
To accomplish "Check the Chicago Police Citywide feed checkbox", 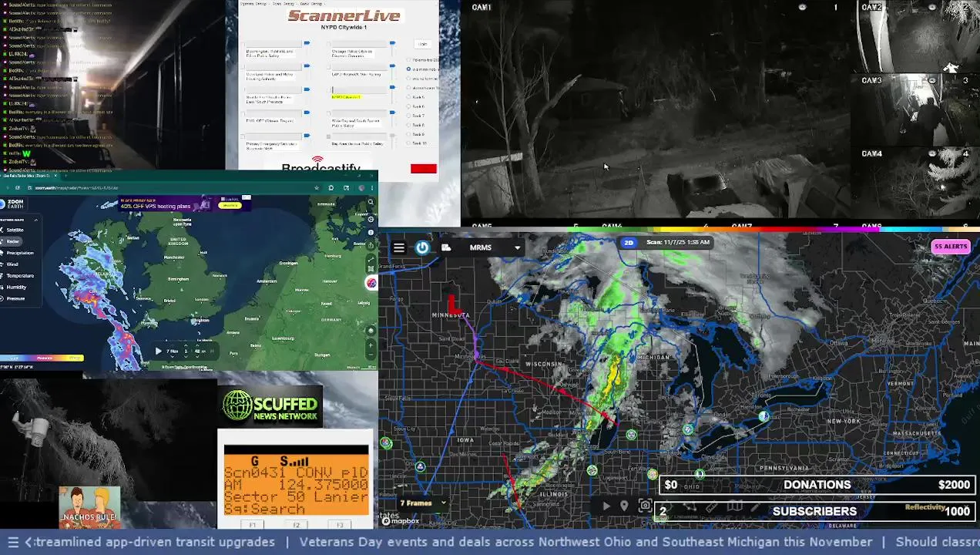I will coord(328,44).
